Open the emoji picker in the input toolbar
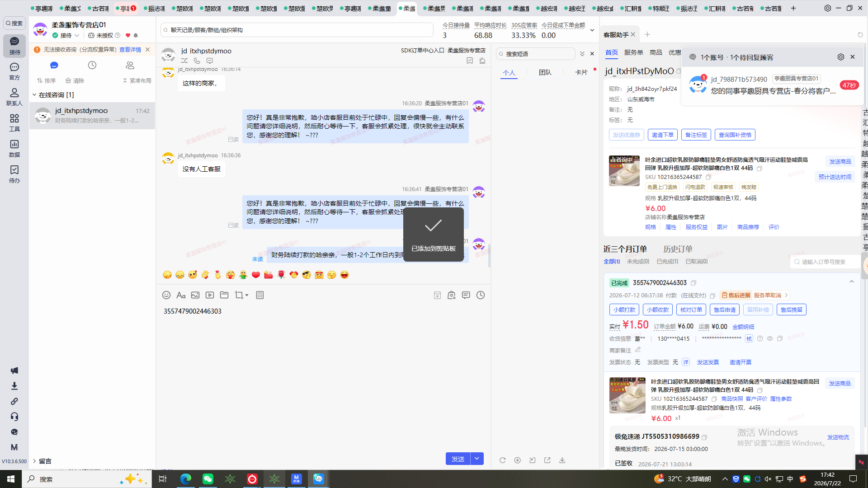Image resolution: width=868 pixels, height=488 pixels. (166, 295)
